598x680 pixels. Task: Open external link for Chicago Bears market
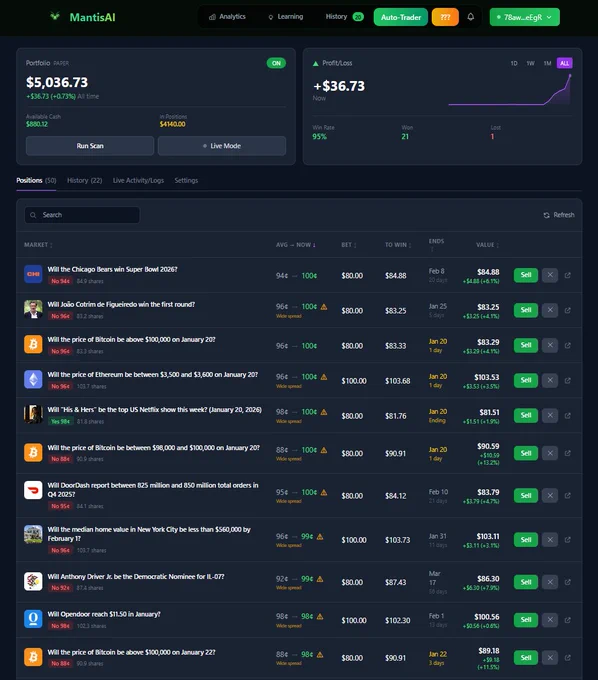click(567, 275)
